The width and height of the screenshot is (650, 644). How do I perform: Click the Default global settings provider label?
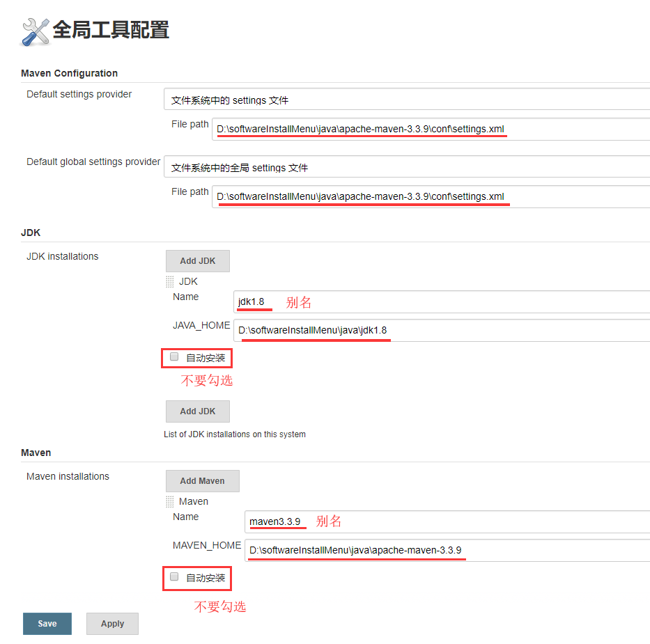93,162
